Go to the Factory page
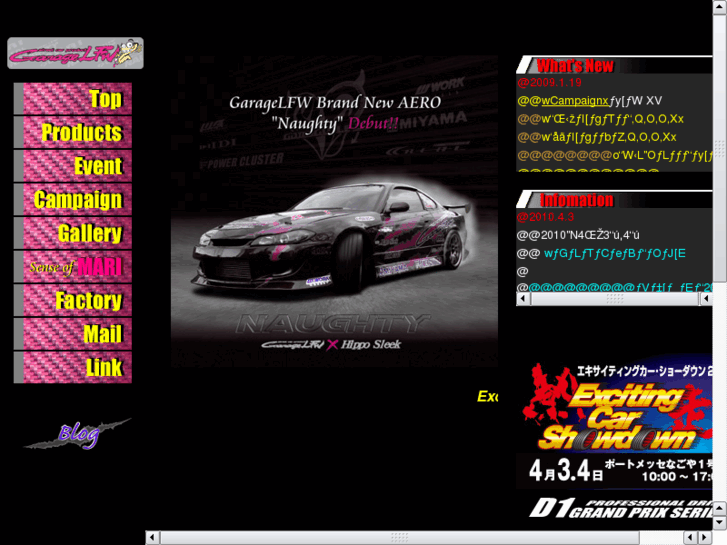Screen dimensions: 727x545 (73, 300)
